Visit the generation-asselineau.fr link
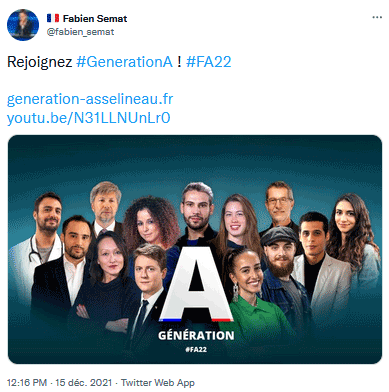The width and height of the screenshot is (389, 392). 90,99
